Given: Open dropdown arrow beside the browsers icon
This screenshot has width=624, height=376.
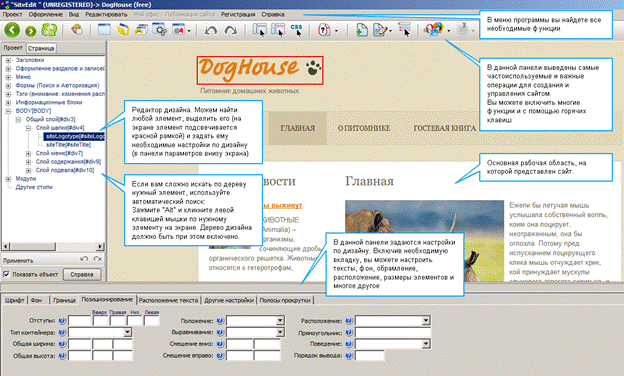Looking at the screenshot, I should 449,31.
